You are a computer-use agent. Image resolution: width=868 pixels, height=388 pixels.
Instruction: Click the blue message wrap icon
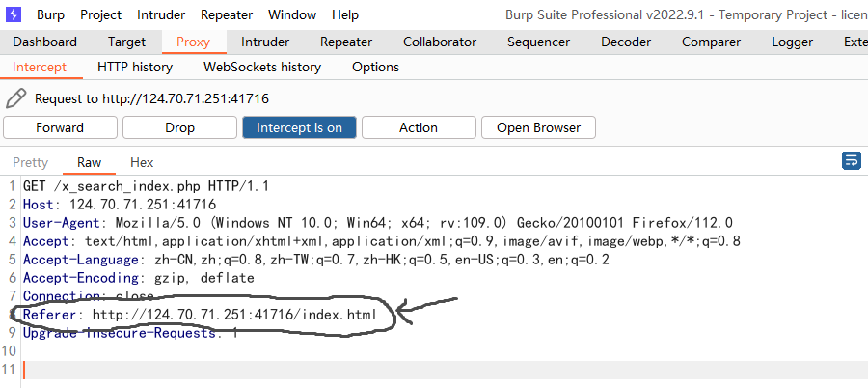tap(852, 161)
